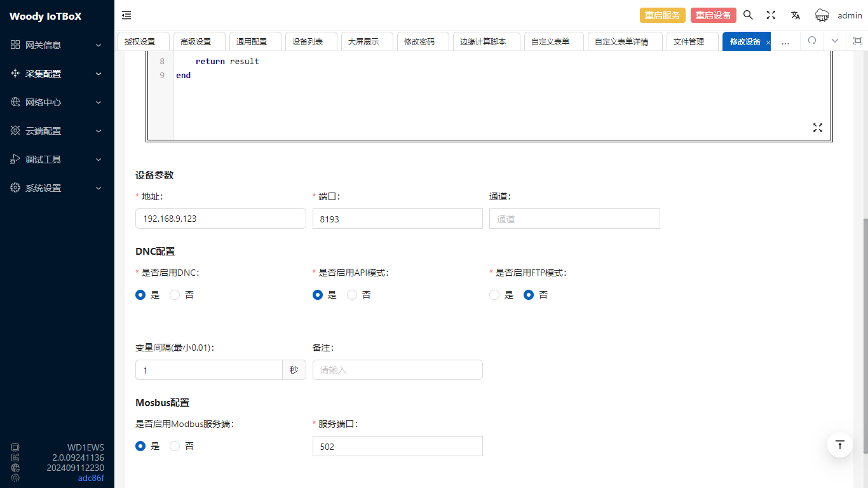Click the tab refresh icon
The image size is (868, 488).
click(x=811, y=41)
